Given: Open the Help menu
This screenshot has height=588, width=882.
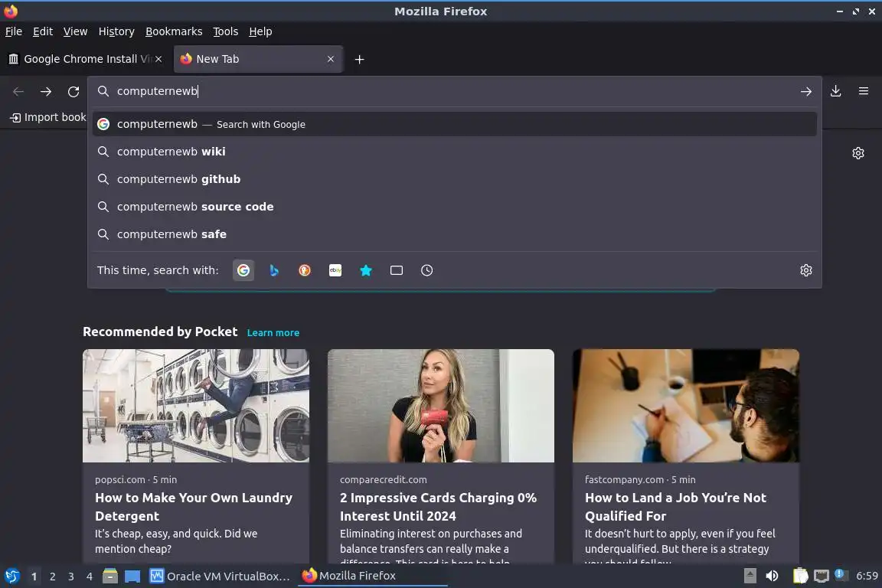Looking at the screenshot, I should click(260, 31).
